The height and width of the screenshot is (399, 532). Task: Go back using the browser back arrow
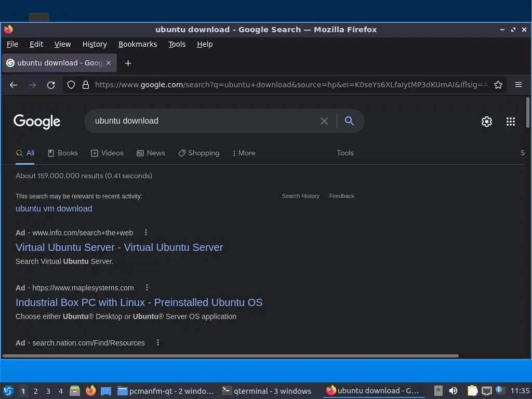click(x=14, y=85)
